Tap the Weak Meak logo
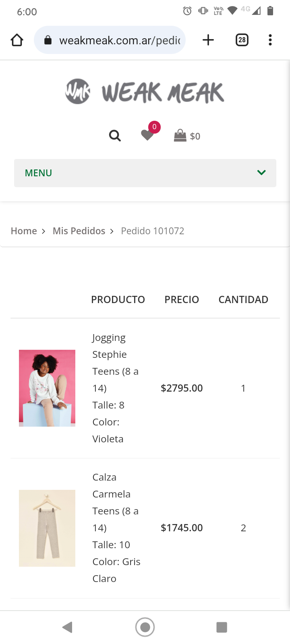The width and height of the screenshot is (290, 644). click(145, 92)
